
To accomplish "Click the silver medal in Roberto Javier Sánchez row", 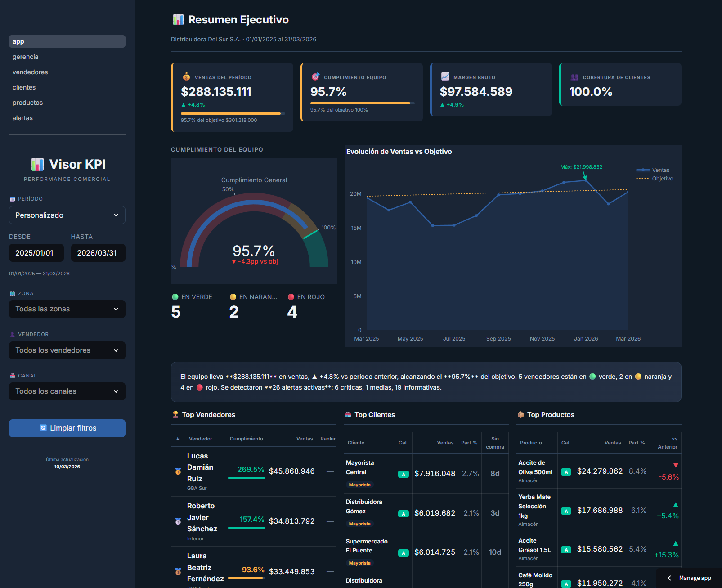I will tap(178, 521).
